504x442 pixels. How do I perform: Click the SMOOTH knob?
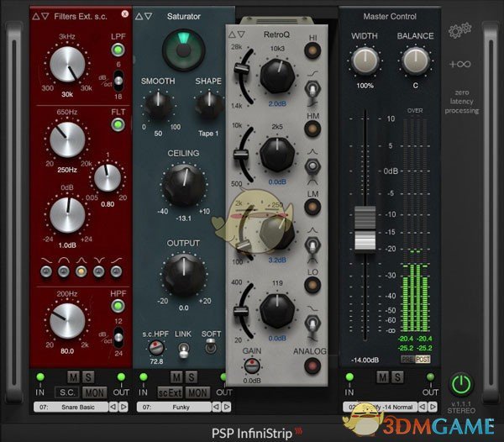(158, 103)
